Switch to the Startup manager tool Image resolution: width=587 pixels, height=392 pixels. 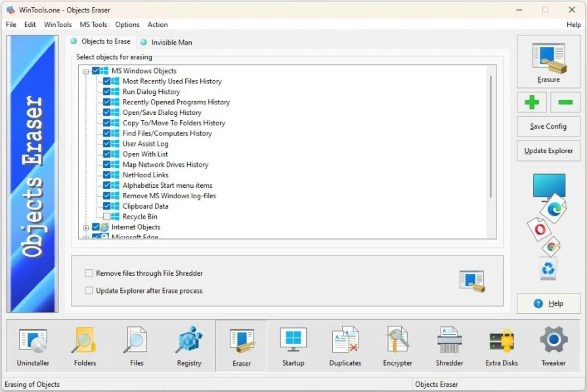pyautogui.click(x=293, y=347)
